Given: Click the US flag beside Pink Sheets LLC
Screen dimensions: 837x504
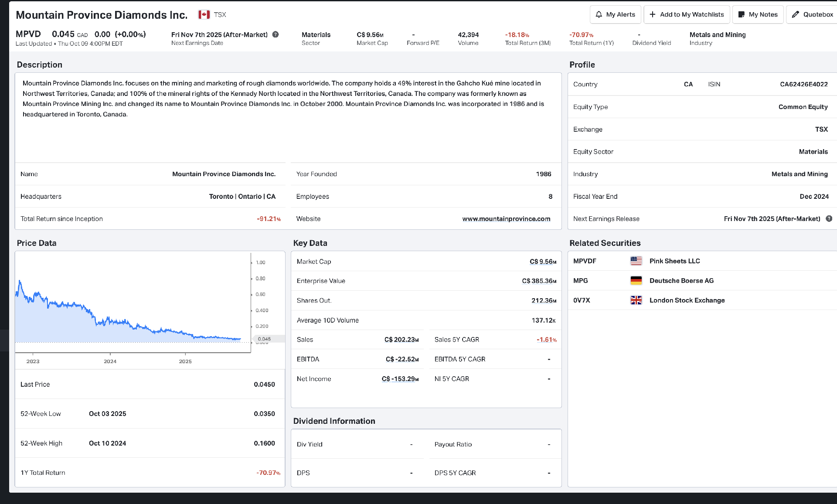Looking at the screenshot, I should [x=636, y=261].
